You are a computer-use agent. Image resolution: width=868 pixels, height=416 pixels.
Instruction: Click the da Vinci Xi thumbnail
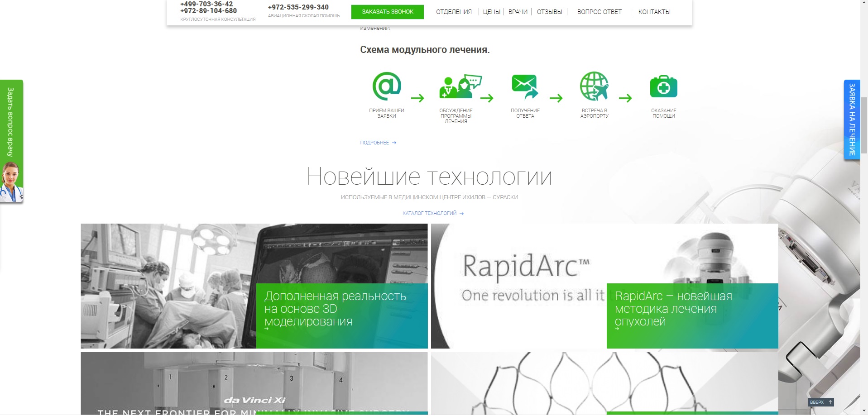[x=254, y=383]
